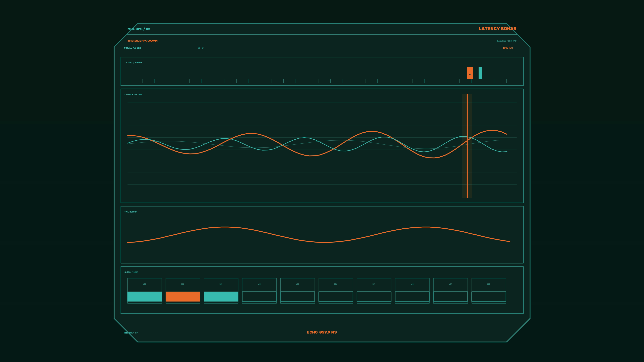
Task: Click the LATENCY COLUMN panel label
Action: point(133,94)
